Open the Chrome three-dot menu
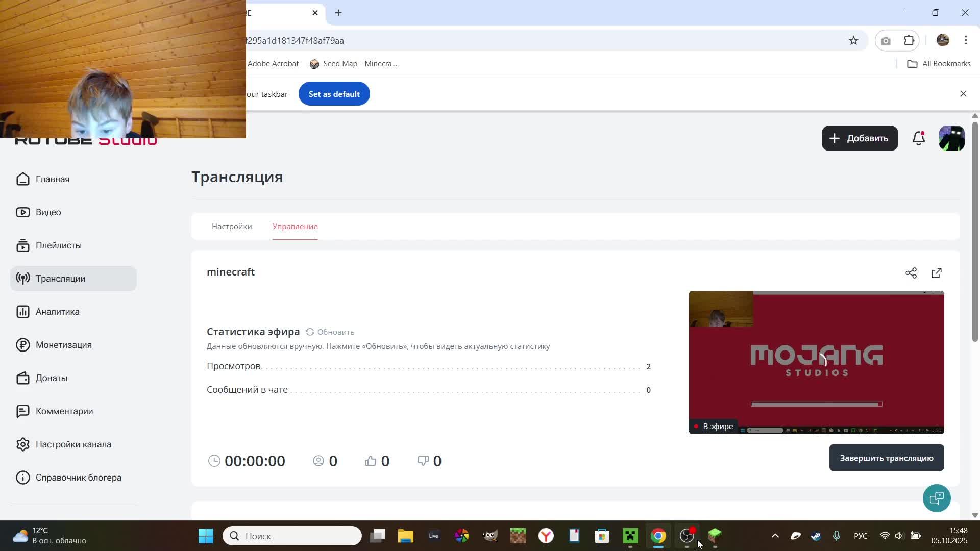This screenshot has height=551, width=980. point(966,41)
